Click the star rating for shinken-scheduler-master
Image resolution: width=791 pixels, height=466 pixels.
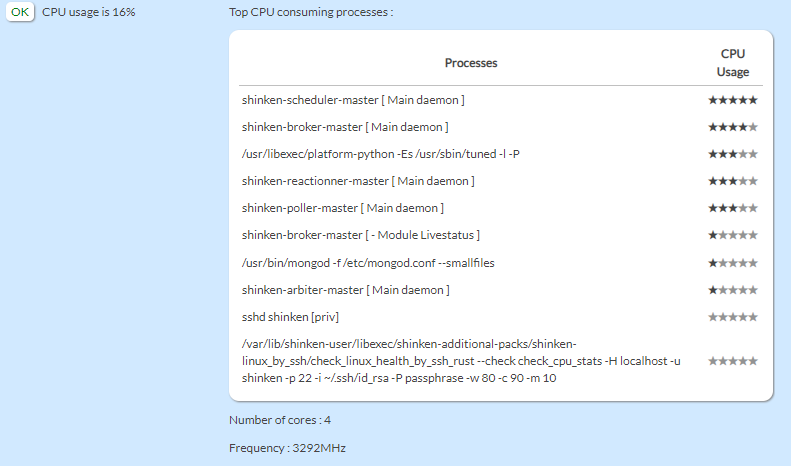click(x=732, y=100)
